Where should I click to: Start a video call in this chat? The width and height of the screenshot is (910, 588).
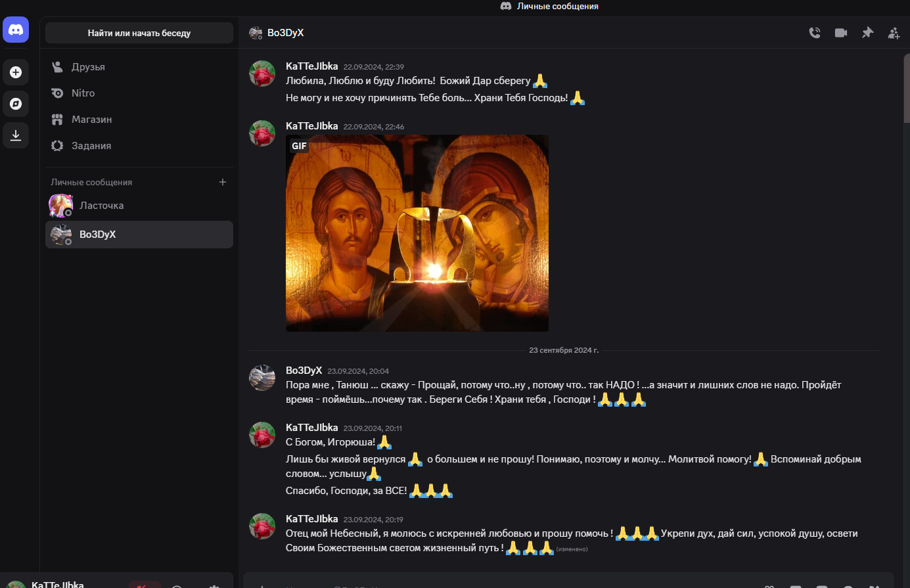pyautogui.click(x=841, y=33)
